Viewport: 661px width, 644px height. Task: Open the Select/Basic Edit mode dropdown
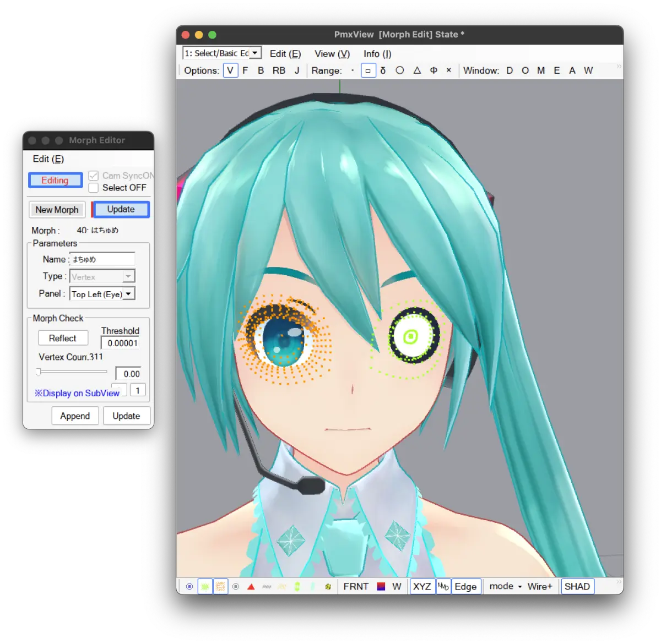pos(222,53)
